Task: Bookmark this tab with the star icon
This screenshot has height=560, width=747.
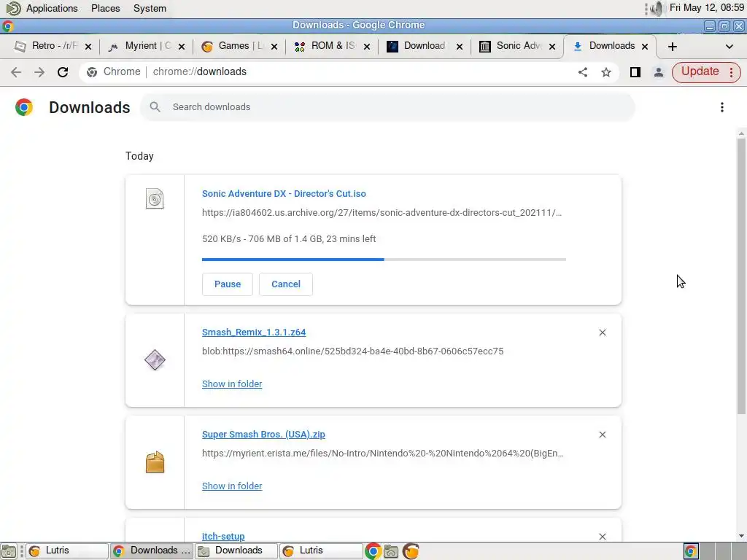Action: click(x=606, y=72)
